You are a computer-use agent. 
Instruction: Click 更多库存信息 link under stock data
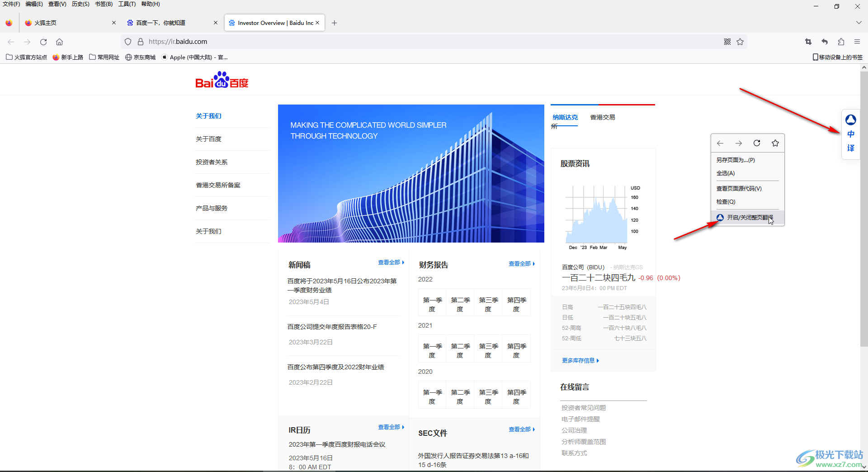pyautogui.click(x=580, y=361)
